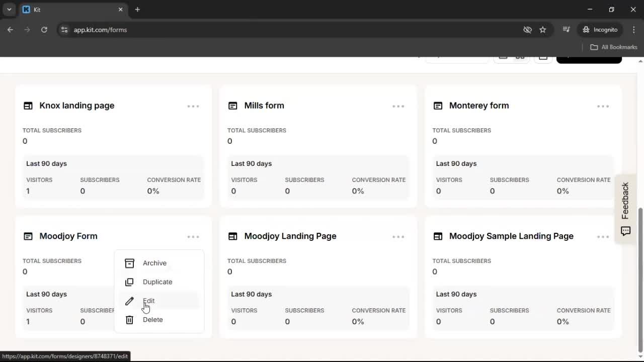Select the Mills form card icon
The width and height of the screenshot is (644, 362).
[x=232, y=106]
